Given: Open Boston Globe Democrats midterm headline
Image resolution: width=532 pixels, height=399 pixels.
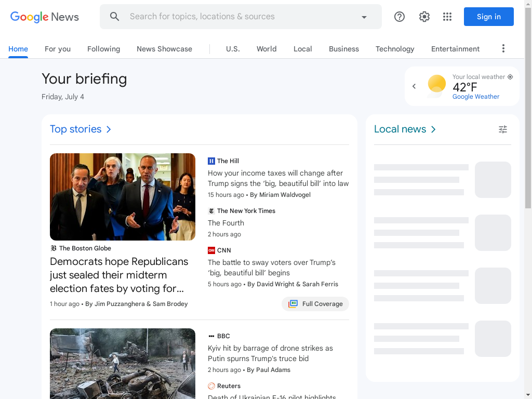Looking at the screenshot, I should (119, 275).
